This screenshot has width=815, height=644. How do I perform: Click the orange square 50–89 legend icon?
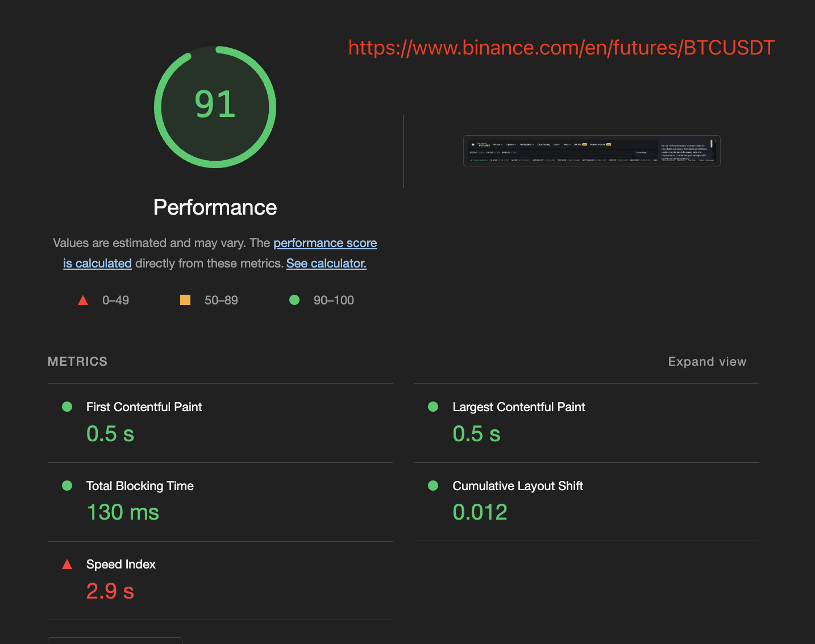(185, 300)
